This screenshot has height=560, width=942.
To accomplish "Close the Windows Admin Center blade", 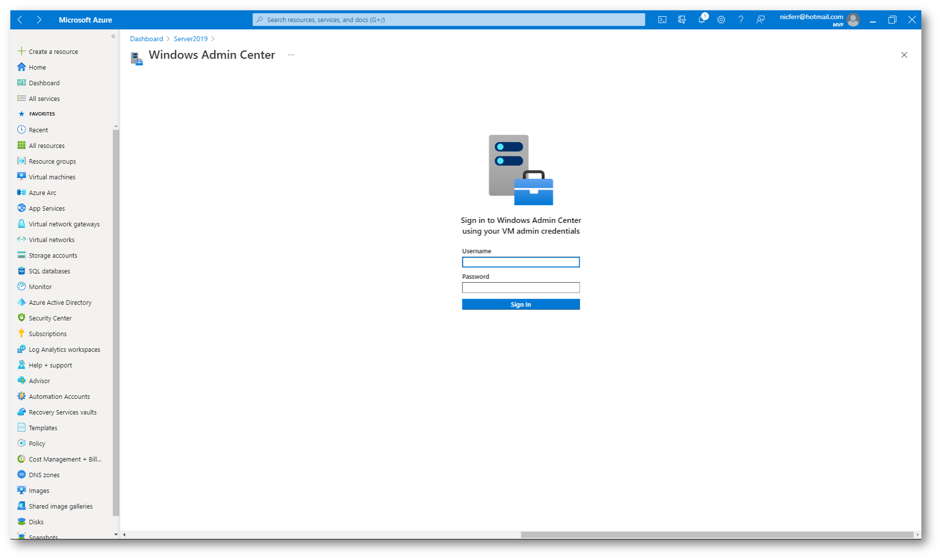I will (904, 55).
